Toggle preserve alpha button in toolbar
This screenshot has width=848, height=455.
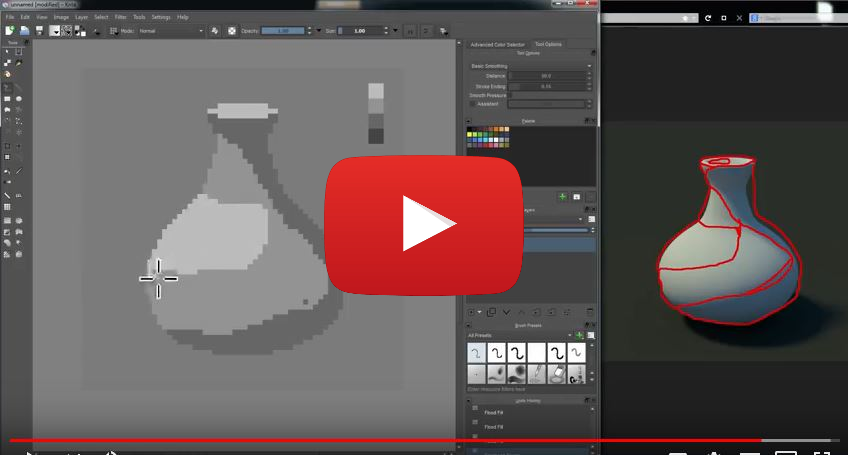pyautogui.click(x=231, y=31)
